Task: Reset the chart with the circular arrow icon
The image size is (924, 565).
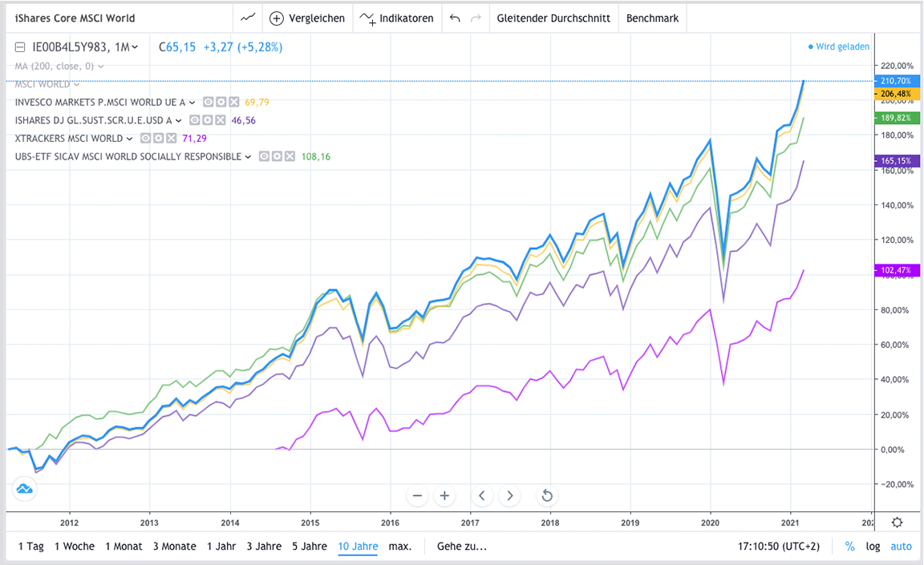Action: pyautogui.click(x=546, y=495)
